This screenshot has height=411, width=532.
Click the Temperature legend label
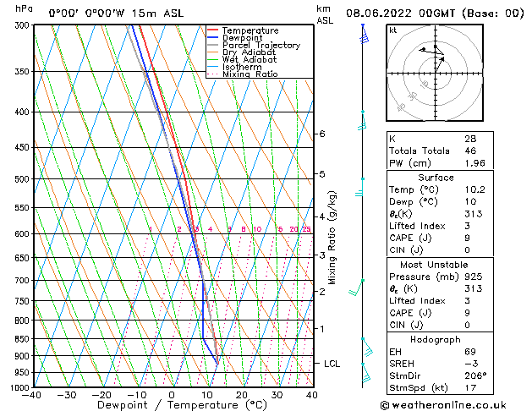[x=250, y=30]
